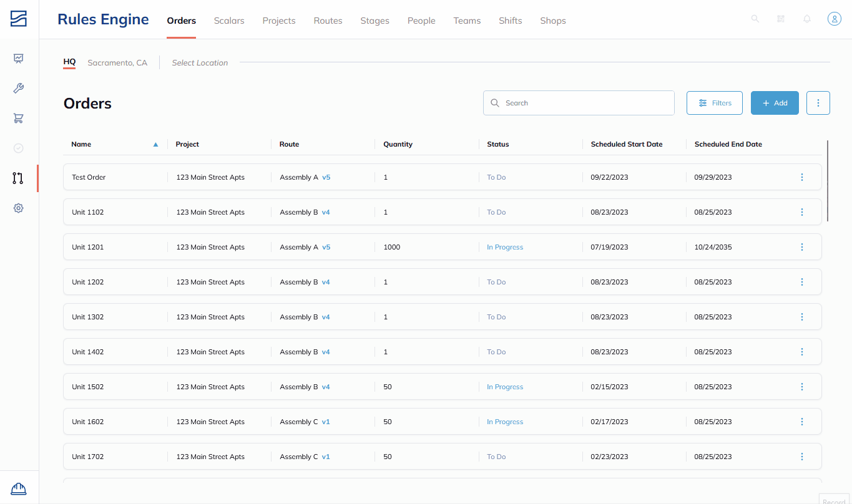The height and width of the screenshot is (504, 852).
Task: Open more options menu next to Add button
Action: pos(818,103)
